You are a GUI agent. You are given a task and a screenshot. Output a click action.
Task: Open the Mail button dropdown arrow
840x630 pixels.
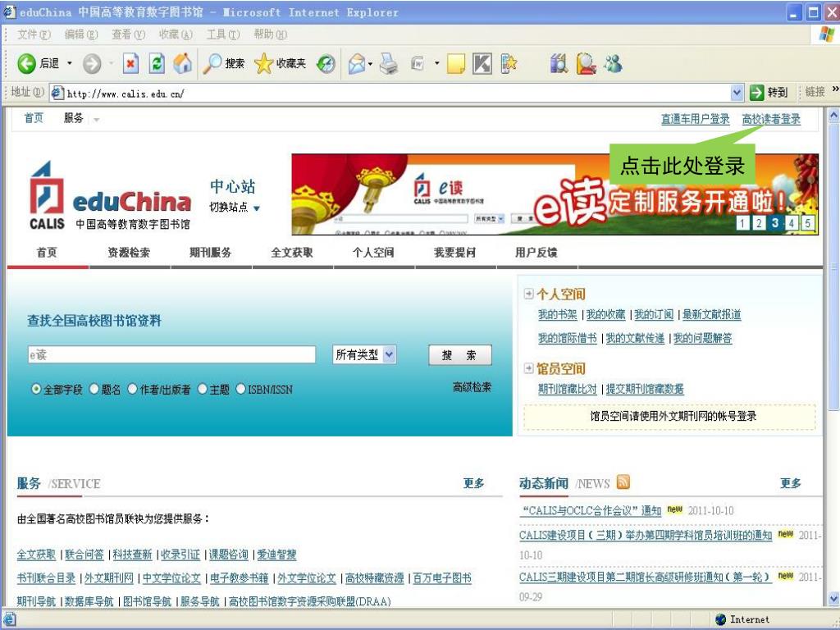tap(370, 64)
